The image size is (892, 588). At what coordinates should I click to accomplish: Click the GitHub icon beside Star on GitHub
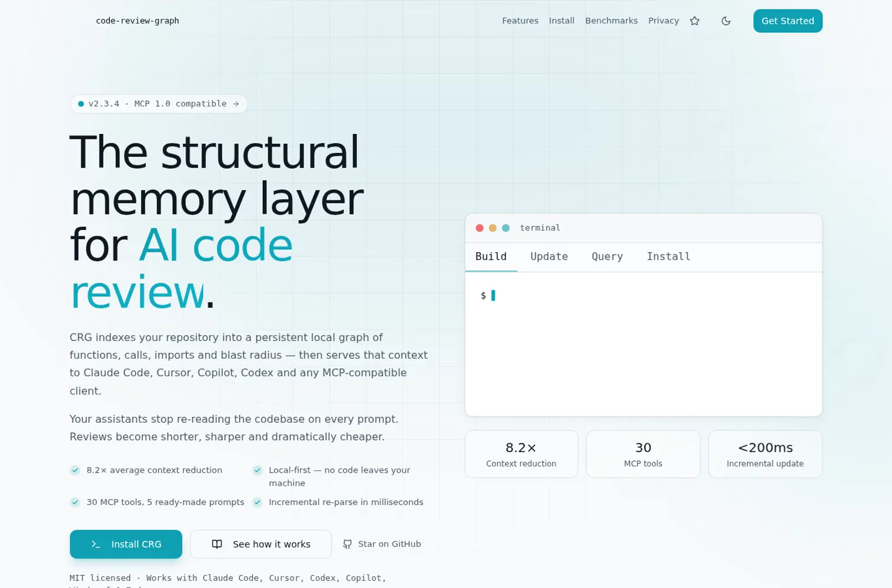348,544
